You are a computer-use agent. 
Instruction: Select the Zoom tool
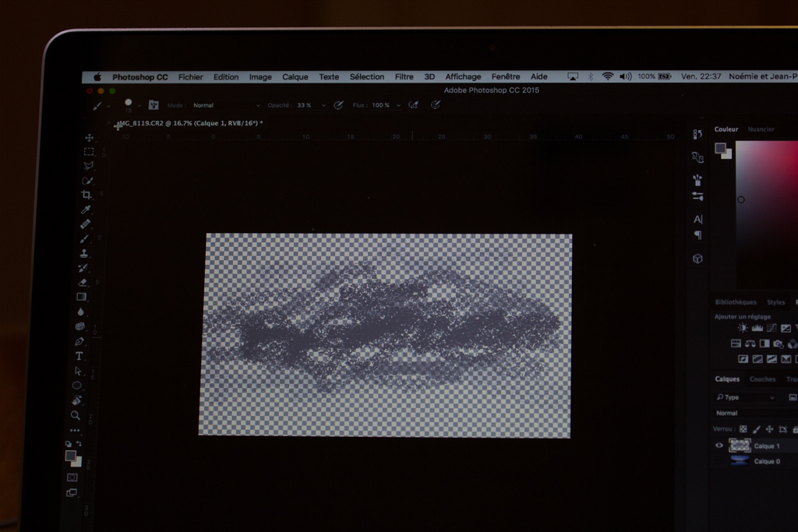point(76,415)
